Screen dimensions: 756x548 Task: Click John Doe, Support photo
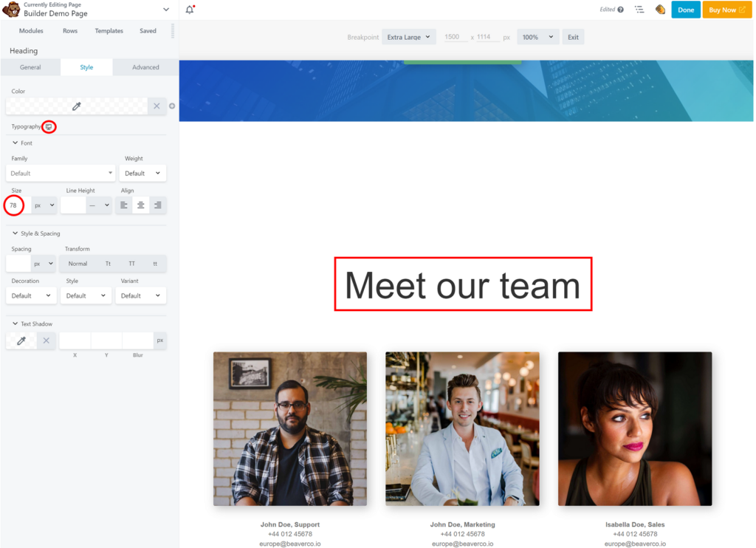pos(290,429)
